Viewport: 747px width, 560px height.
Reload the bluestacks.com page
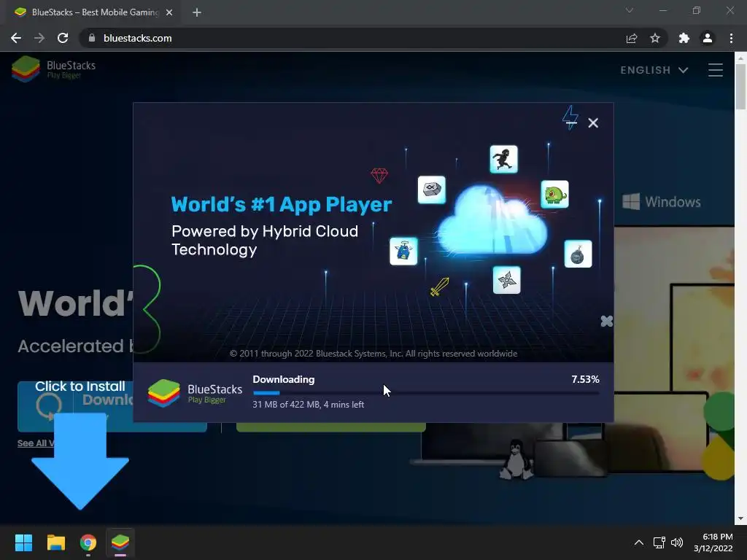pos(63,38)
